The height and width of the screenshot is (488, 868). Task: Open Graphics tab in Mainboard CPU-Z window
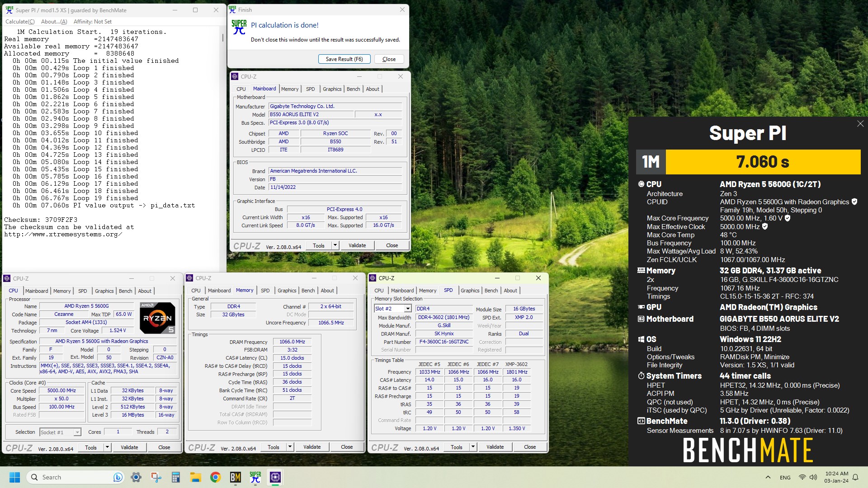tap(332, 89)
